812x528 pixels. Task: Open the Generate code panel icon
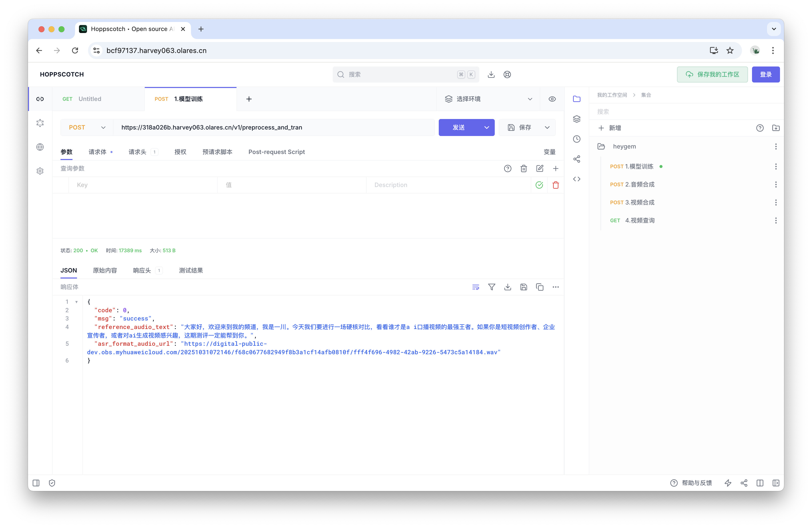point(576,179)
